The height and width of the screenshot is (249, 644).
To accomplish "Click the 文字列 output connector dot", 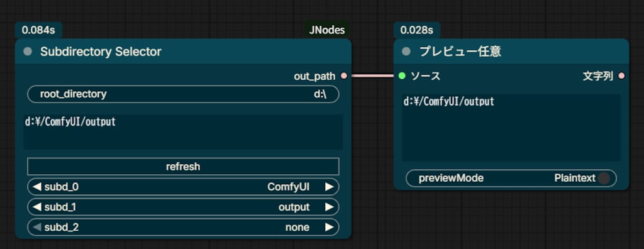I will click(621, 76).
